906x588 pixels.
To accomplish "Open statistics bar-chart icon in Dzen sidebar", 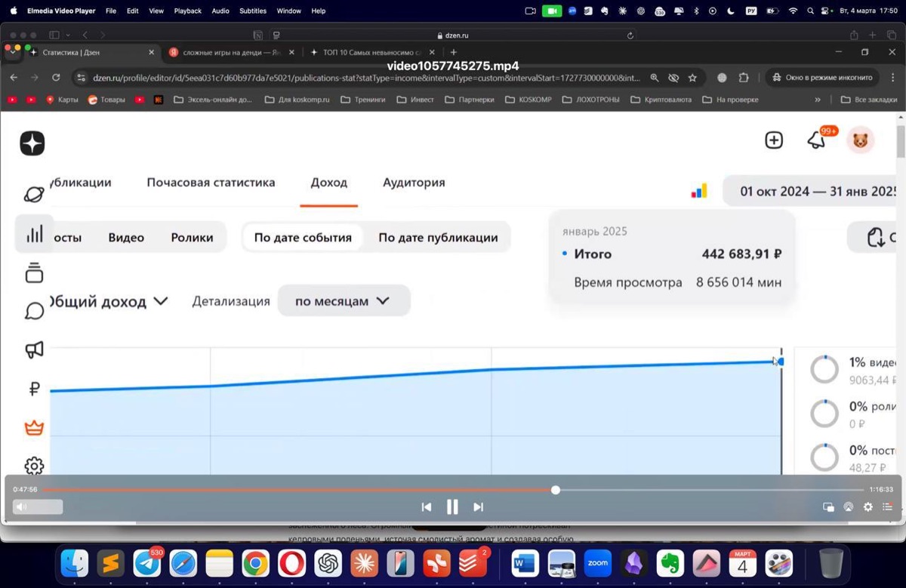I will [x=34, y=234].
